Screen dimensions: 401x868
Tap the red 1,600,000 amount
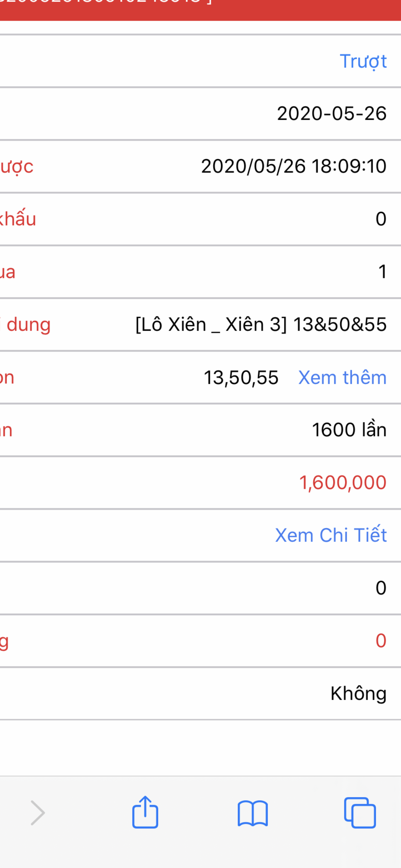click(343, 483)
